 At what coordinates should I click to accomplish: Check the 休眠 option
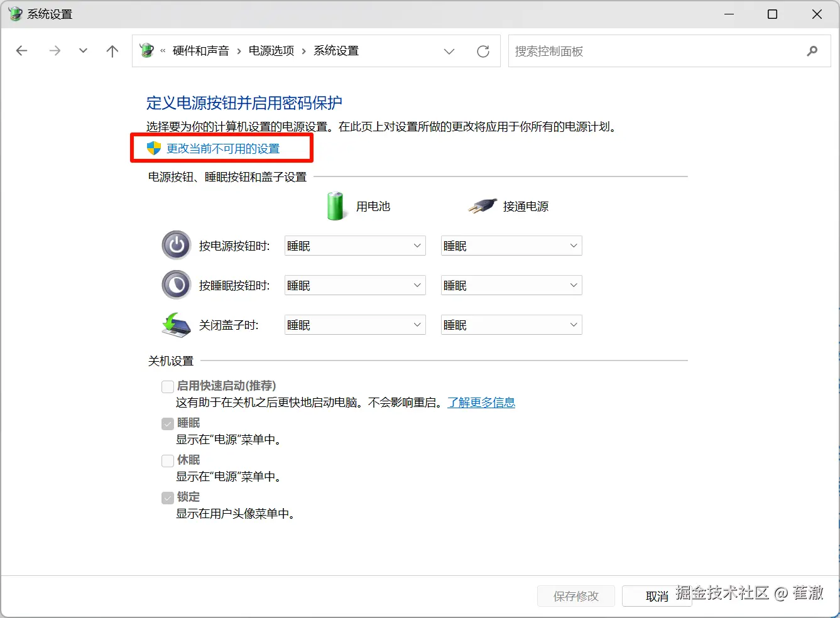point(167,460)
